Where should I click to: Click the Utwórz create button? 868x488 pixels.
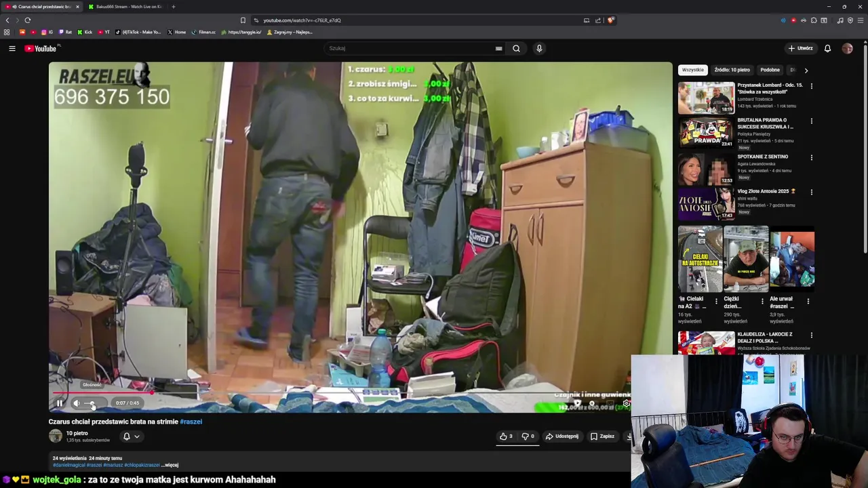[800, 48]
